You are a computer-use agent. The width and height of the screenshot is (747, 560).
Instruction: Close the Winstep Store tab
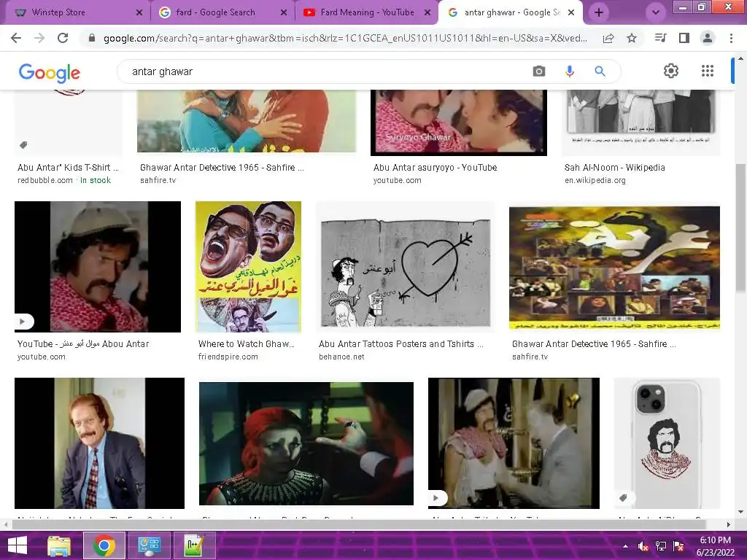(139, 12)
